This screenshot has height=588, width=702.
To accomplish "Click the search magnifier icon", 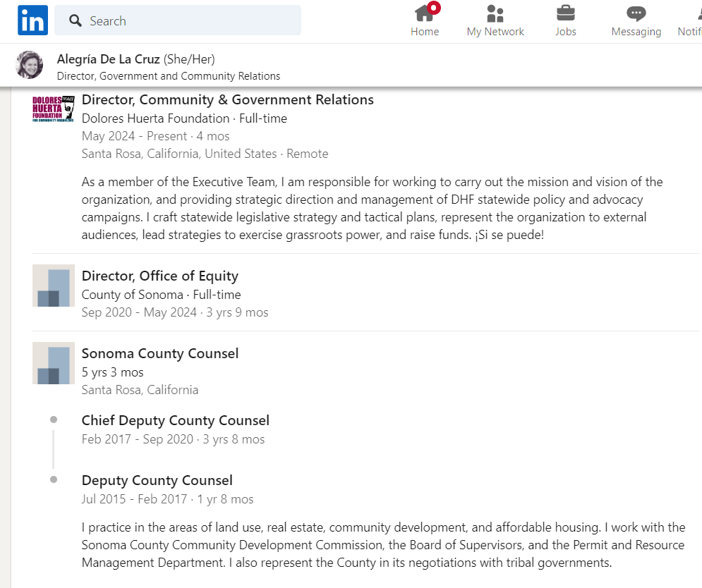I will (75, 20).
